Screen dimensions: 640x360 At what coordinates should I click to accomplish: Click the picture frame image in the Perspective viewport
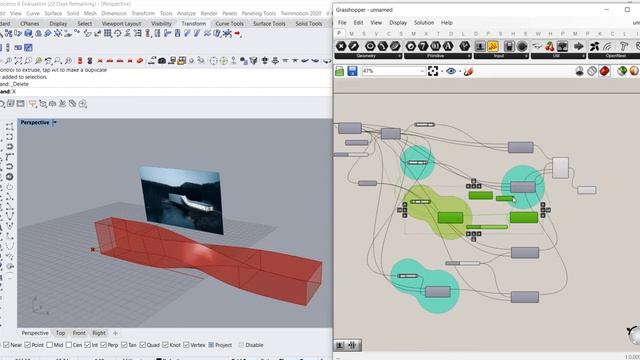pos(181,200)
